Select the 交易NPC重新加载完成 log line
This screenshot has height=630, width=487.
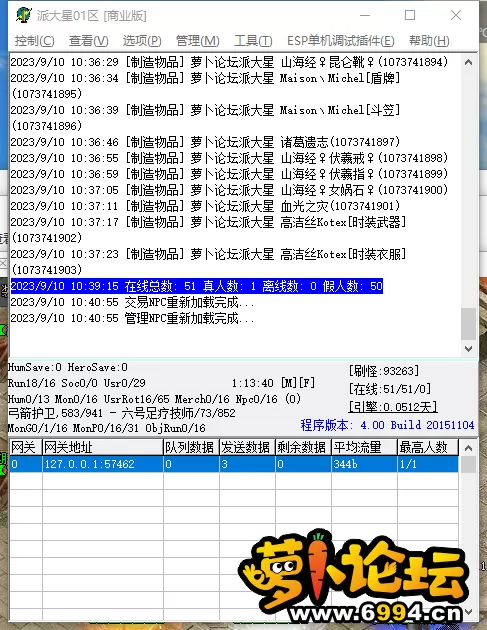click(x=133, y=302)
